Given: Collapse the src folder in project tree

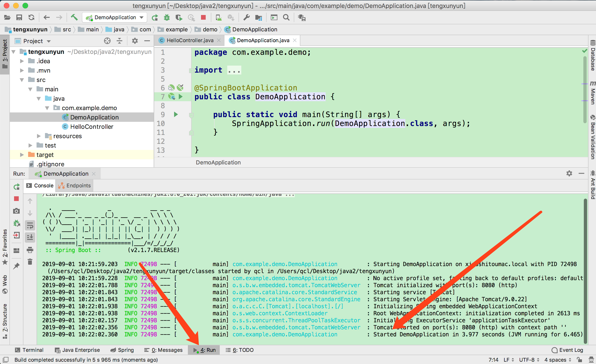Looking at the screenshot, I should 22,80.
